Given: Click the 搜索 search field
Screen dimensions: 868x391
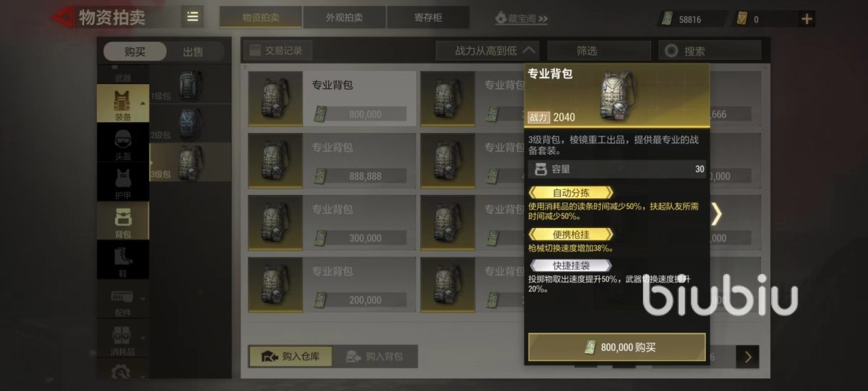Looking at the screenshot, I should (x=709, y=50).
